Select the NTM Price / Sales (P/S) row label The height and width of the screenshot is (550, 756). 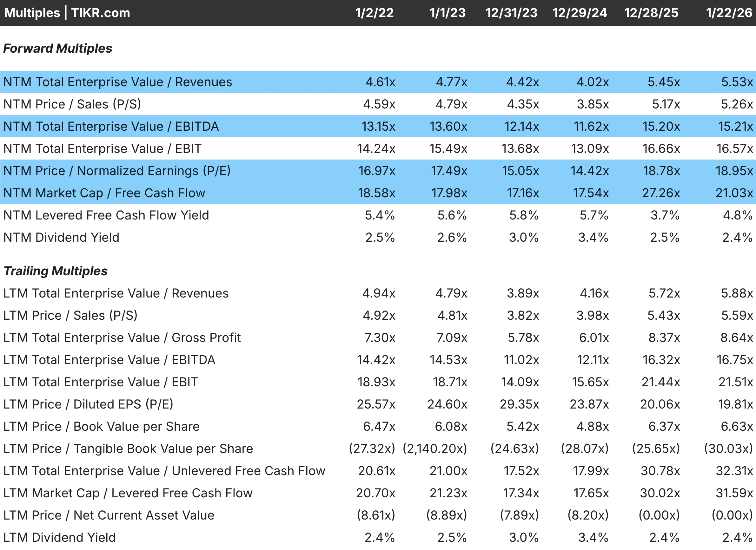tap(72, 104)
